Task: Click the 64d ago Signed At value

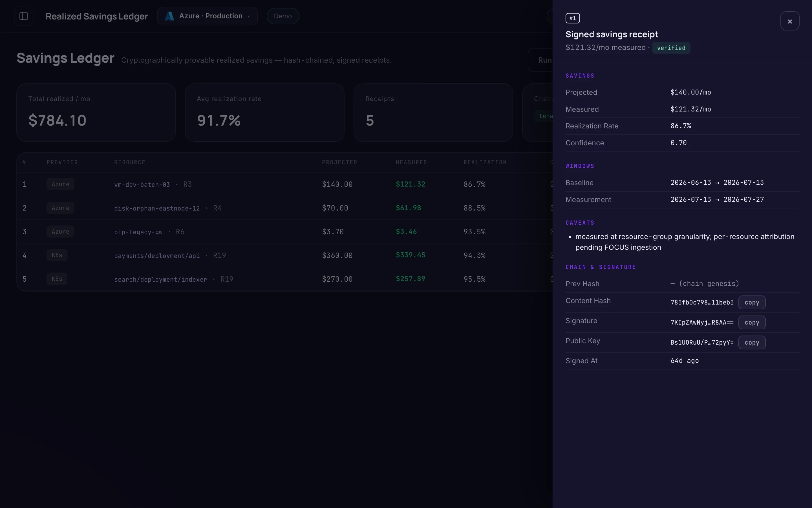Action: point(685,360)
